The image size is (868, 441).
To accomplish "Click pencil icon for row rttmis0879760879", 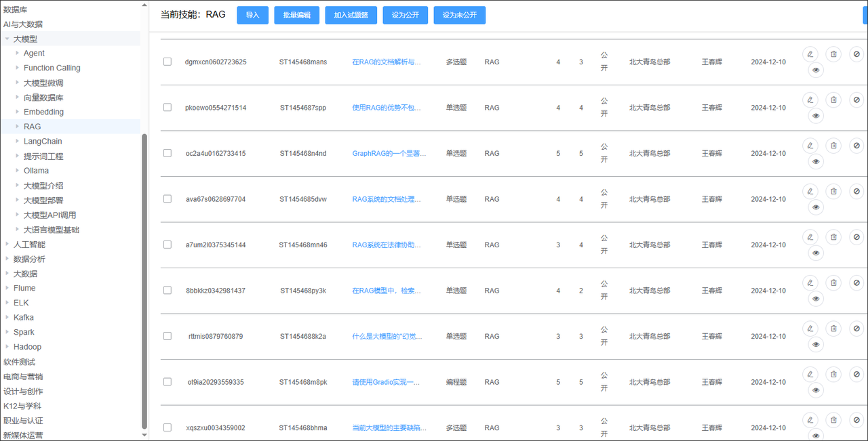I will tap(810, 329).
